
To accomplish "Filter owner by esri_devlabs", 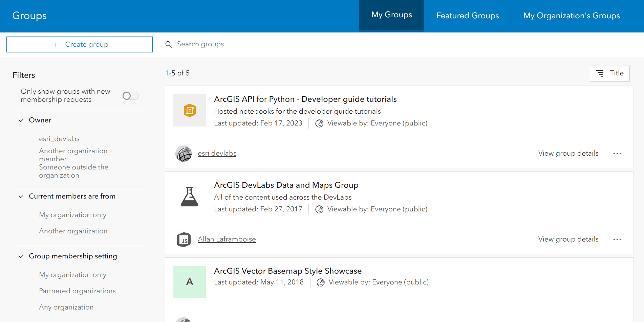I will click(59, 139).
